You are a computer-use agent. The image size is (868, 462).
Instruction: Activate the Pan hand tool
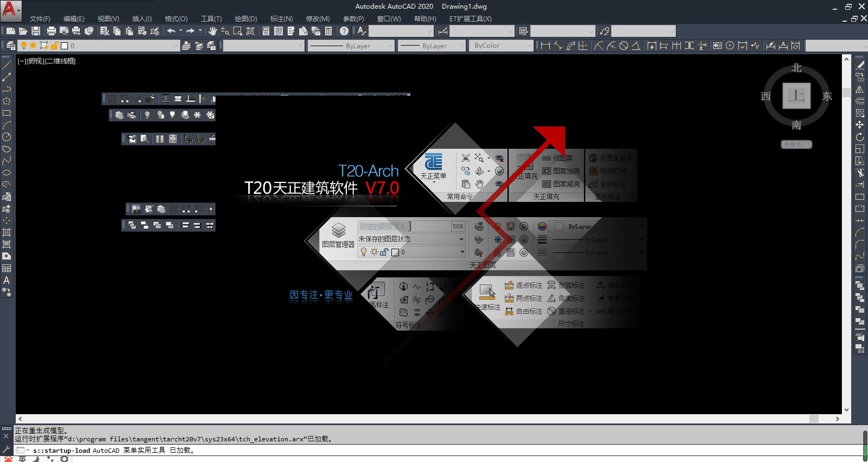tap(213, 31)
